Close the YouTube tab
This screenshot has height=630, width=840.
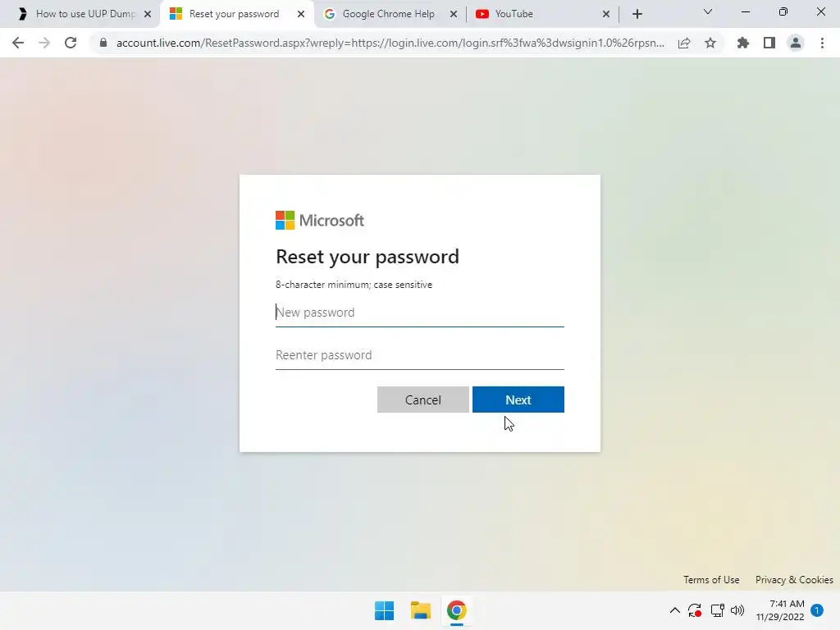click(606, 14)
